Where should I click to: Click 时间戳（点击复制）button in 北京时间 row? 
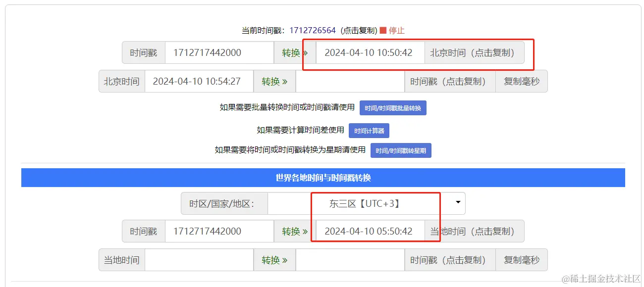click(450, 81)
